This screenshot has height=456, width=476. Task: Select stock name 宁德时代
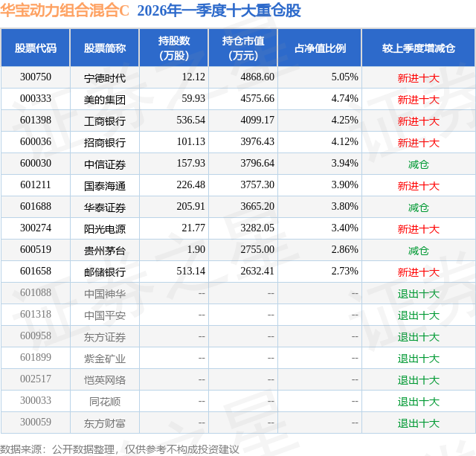tap(105, 78)
